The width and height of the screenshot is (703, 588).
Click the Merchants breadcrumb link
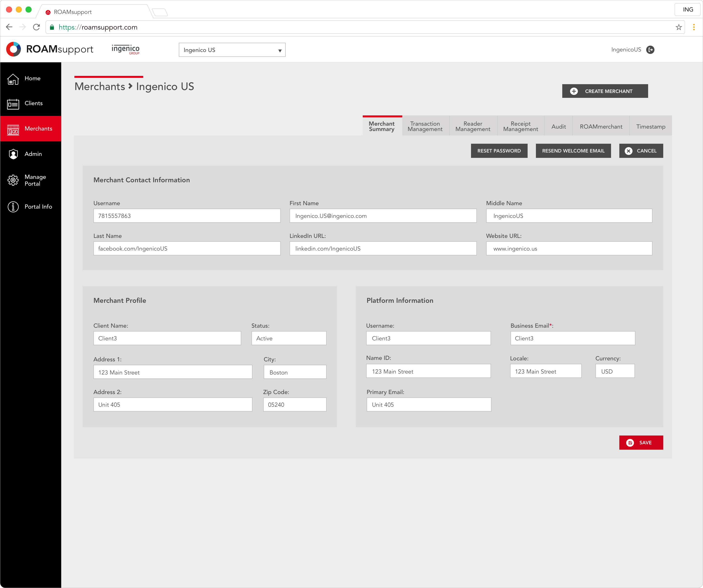100,87
